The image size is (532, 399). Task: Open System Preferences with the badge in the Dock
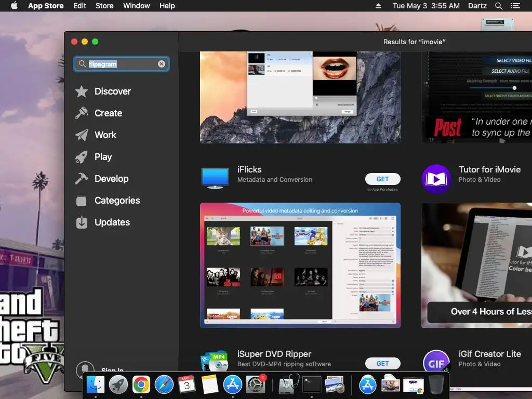click(256, 384)
